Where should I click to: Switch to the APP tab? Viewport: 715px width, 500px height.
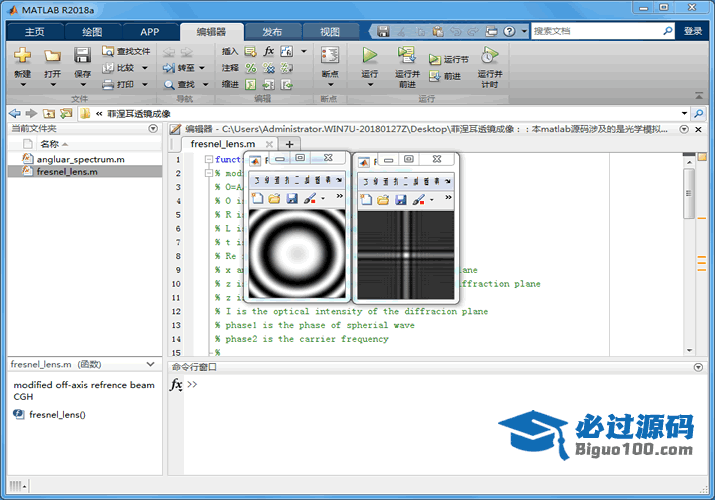pyautogui.click(x=150, y=32)
